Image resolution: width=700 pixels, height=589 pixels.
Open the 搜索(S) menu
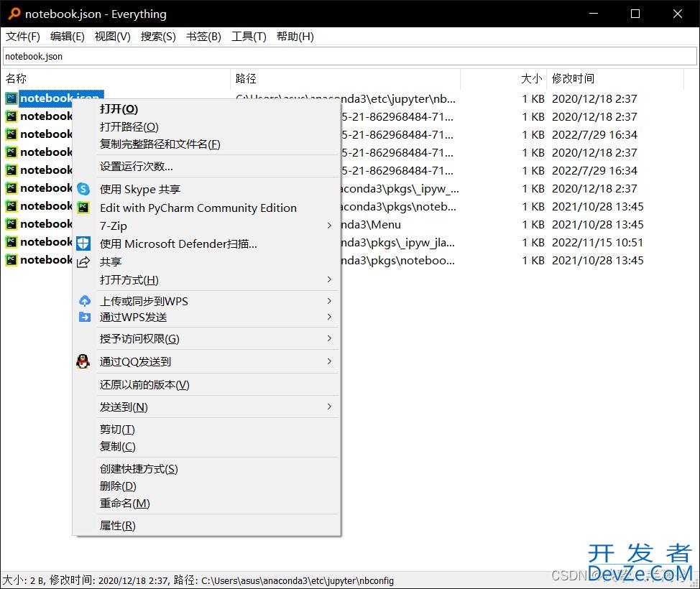point(158,37)
